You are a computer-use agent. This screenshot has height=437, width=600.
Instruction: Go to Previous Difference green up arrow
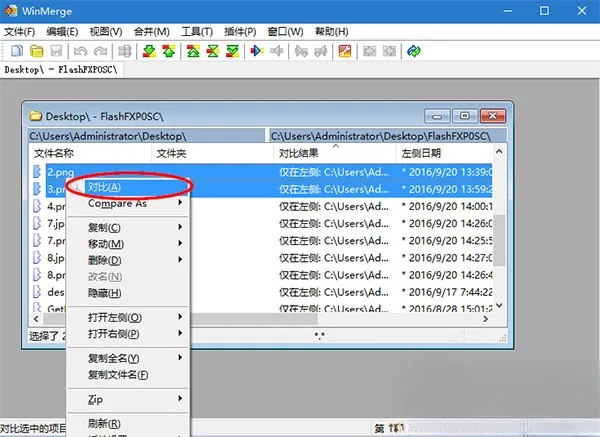click(x=169, y=51)
